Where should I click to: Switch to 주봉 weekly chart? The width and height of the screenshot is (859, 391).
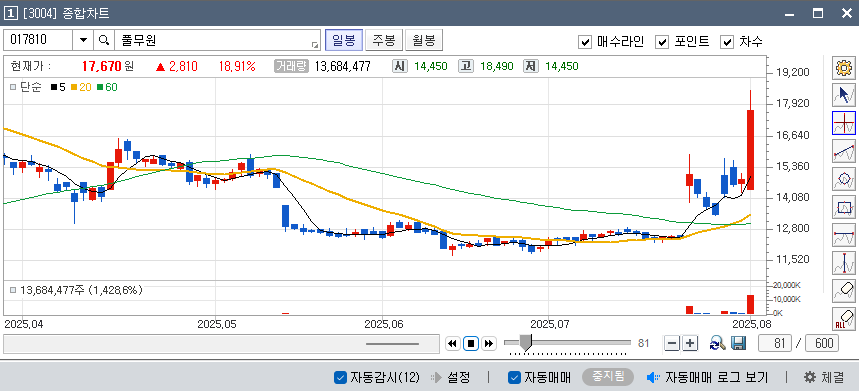pyautogui.click(x=384, y=40)
